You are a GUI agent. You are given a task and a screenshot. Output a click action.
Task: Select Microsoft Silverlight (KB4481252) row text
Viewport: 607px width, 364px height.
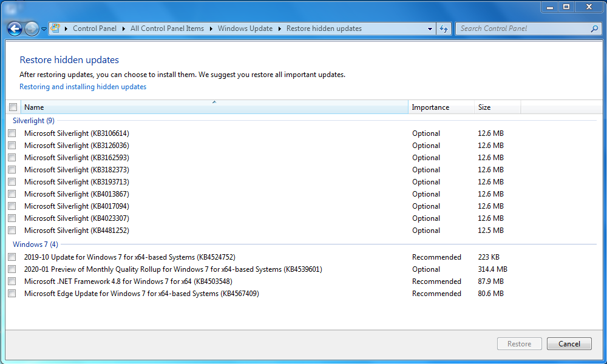76,231
